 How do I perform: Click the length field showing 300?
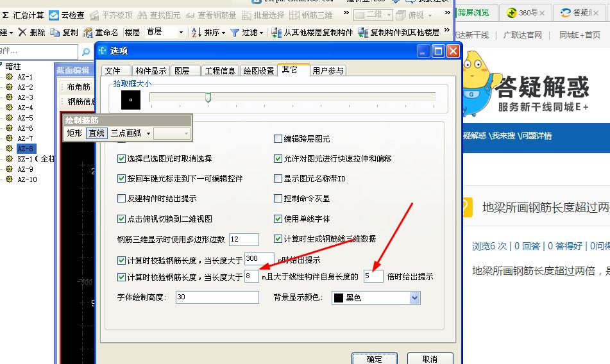pos(260,259)
